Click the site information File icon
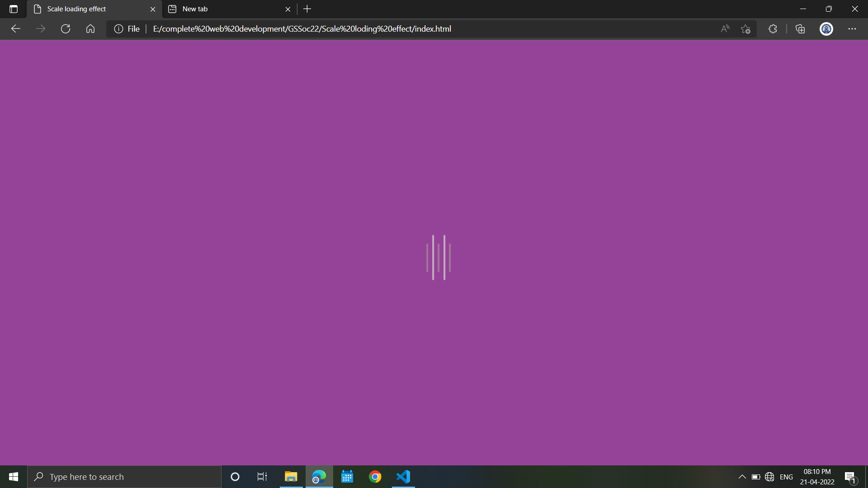868x488 pixels. pyautogui.click(x=118, y=28)
